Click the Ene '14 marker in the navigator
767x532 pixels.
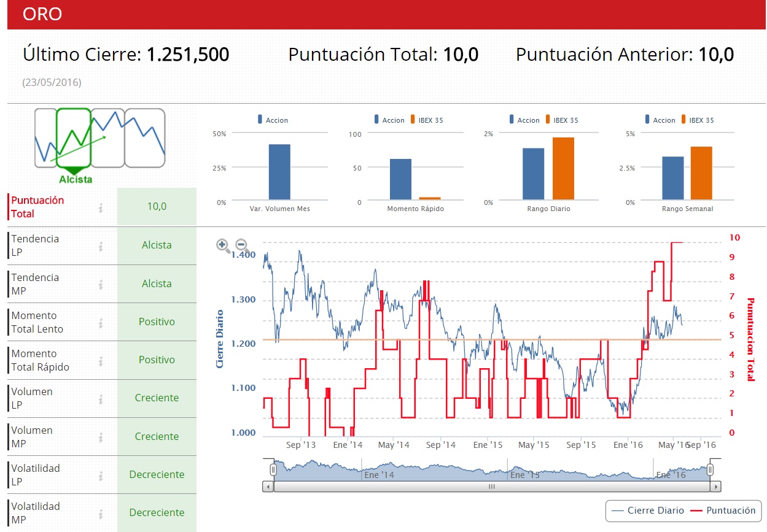(380, 474)
